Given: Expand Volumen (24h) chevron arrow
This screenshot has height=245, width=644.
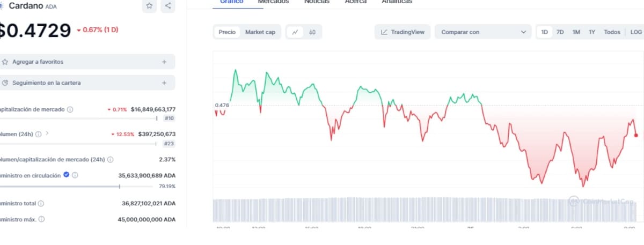Looking at the screenshot, I should (47, 133).
